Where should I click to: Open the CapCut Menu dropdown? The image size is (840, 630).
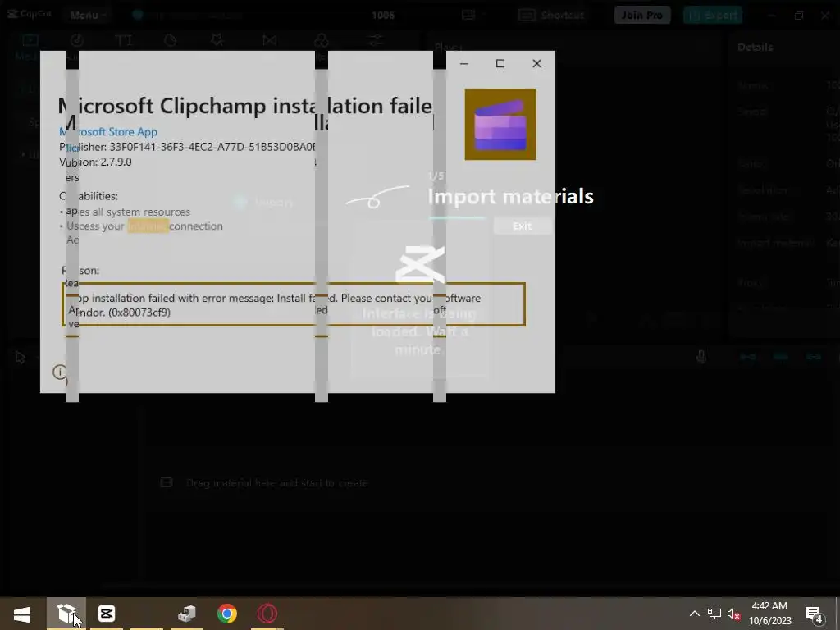(x=88, y=15)
